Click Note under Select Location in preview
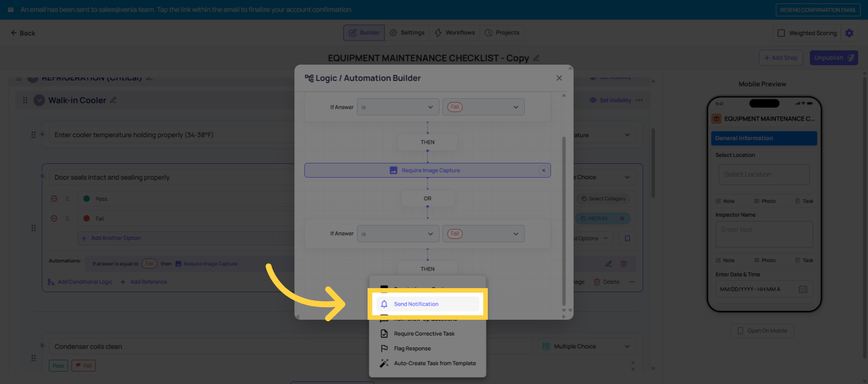The height and width of the screenshot is (384, 868). 725,201
